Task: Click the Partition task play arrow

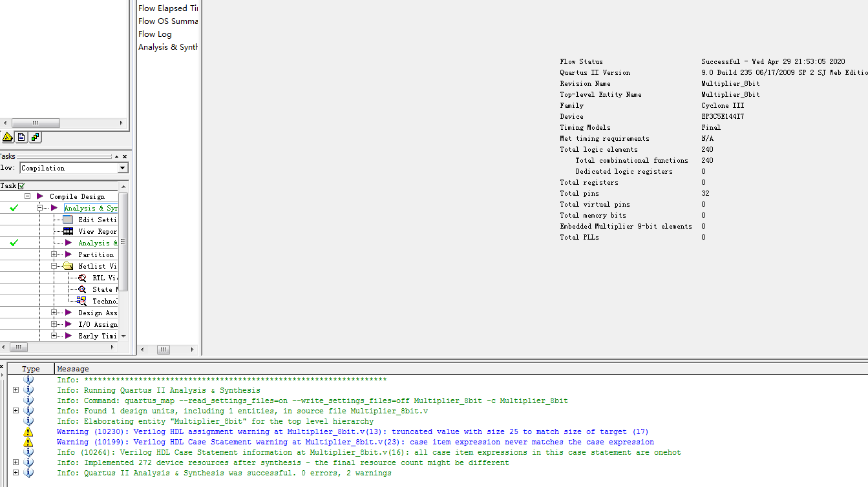Action: click(x=69, y=254)
